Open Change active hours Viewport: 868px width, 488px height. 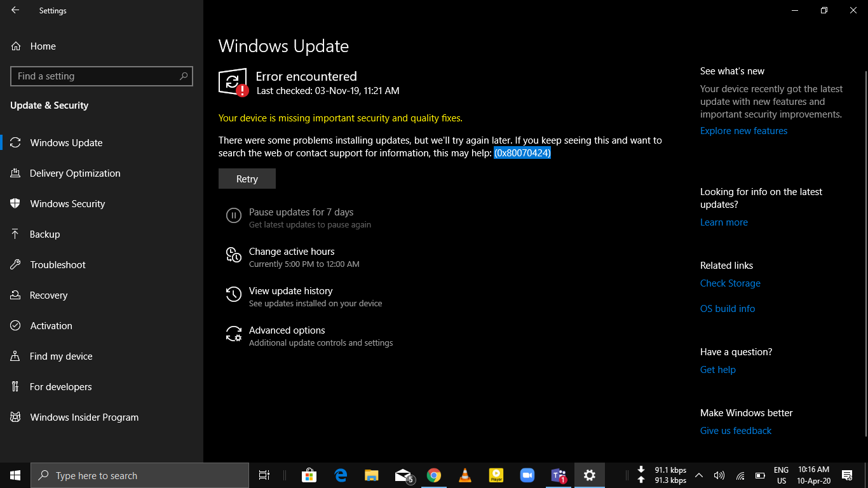292,251
